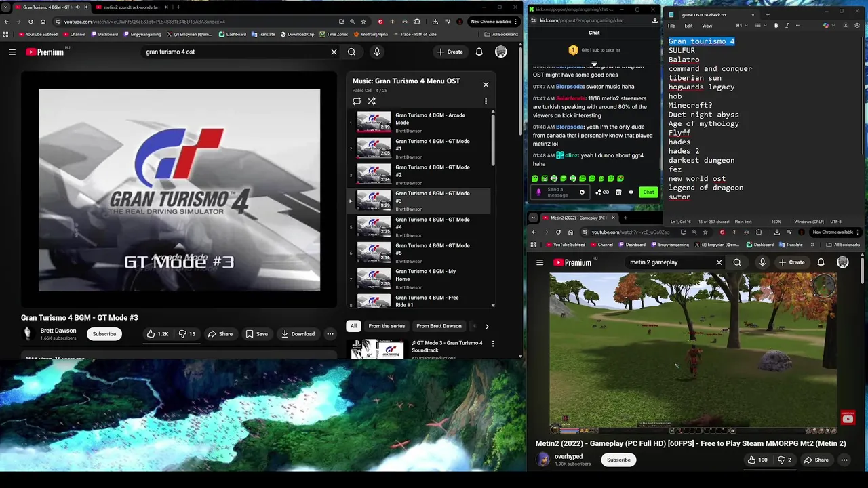Clear the 'metin 2 gameplay' search text
868x488 pixels.
(x=719, y=262)
